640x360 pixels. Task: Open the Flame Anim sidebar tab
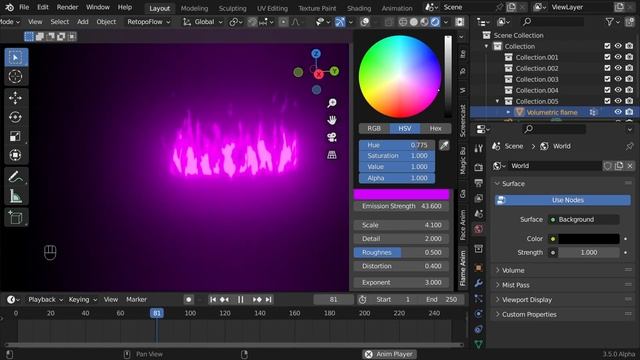pos(462,268)
